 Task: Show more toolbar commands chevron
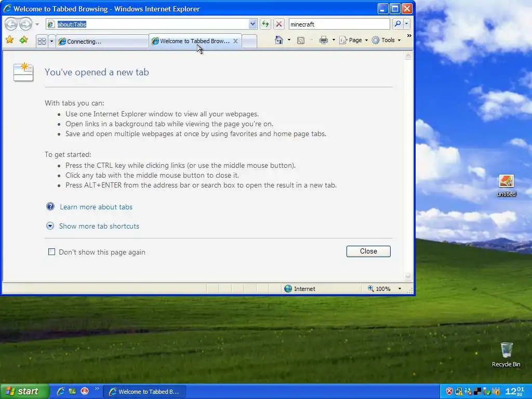(409, 36)
